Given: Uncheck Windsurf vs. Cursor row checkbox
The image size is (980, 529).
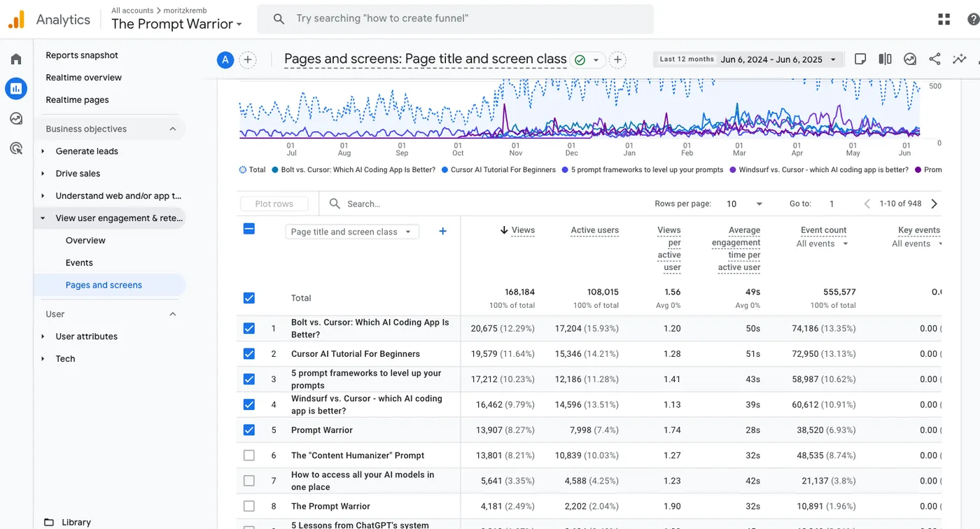Looking at the screenshot, I should [248, 404].
